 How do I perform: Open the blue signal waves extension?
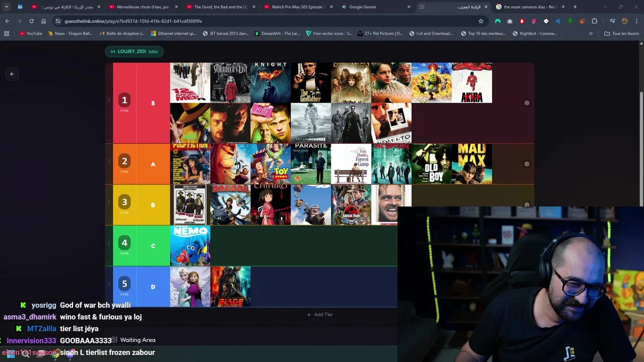(x=558, y=21)
